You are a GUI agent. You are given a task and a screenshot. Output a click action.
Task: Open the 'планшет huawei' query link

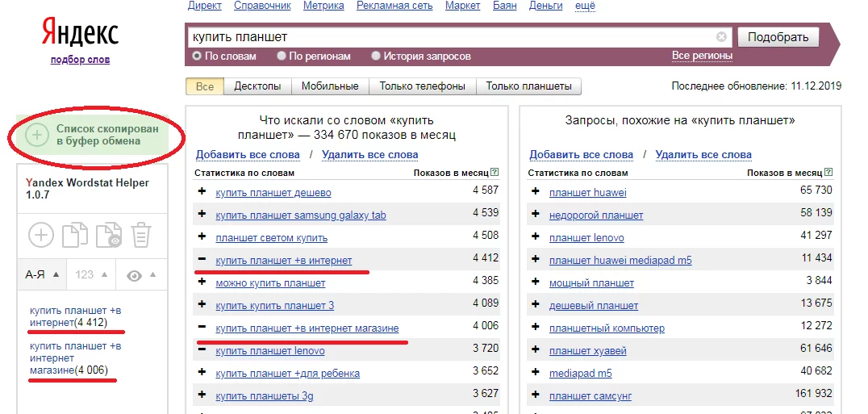click(588, 193)
